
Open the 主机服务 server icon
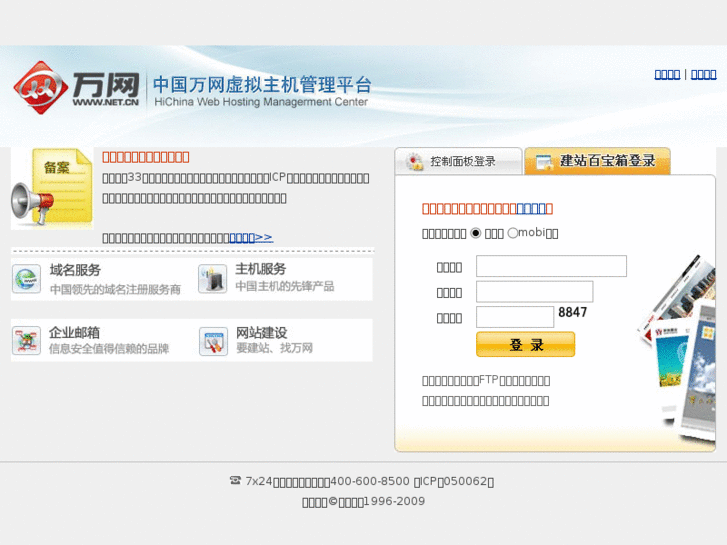[212, 279]
